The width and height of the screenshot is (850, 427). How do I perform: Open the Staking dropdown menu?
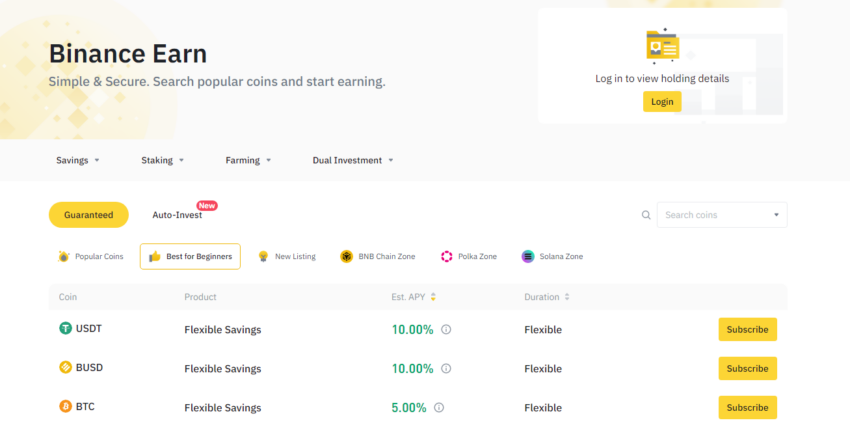[x=163, y=160]
